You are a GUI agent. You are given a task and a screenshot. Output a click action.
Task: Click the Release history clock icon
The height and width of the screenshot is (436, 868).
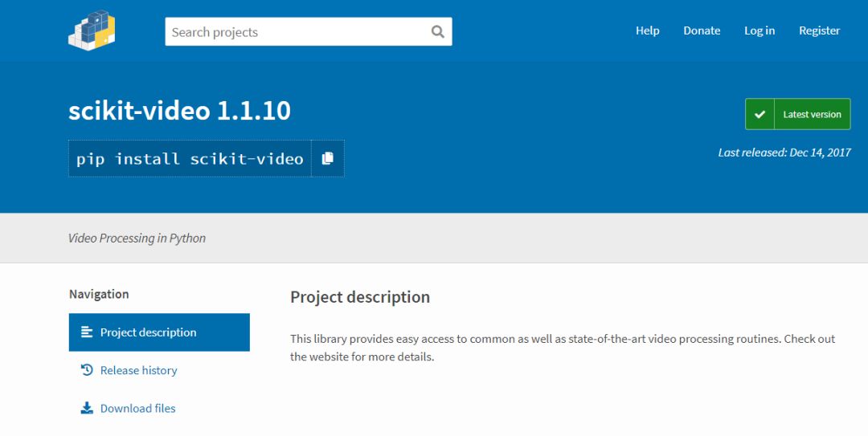click(87, 369)
